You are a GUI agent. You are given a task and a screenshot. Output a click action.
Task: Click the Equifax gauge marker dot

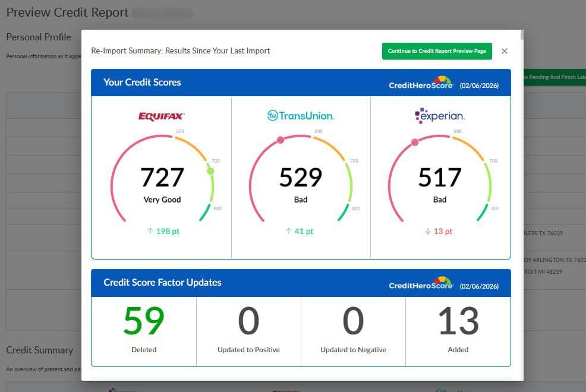[210, 171]
